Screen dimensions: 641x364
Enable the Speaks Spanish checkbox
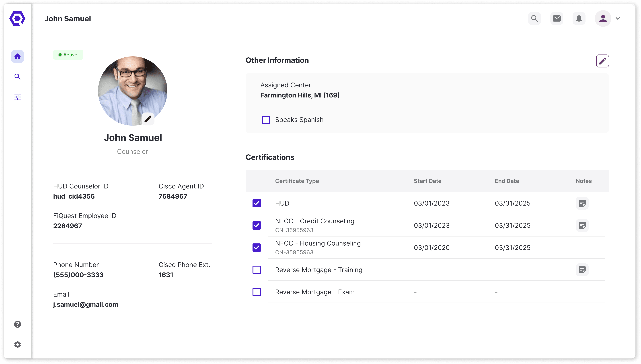click(266, 120)
